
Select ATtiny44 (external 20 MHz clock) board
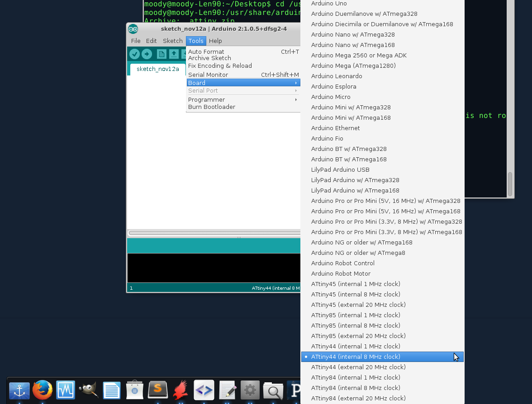tap(382, 367)
